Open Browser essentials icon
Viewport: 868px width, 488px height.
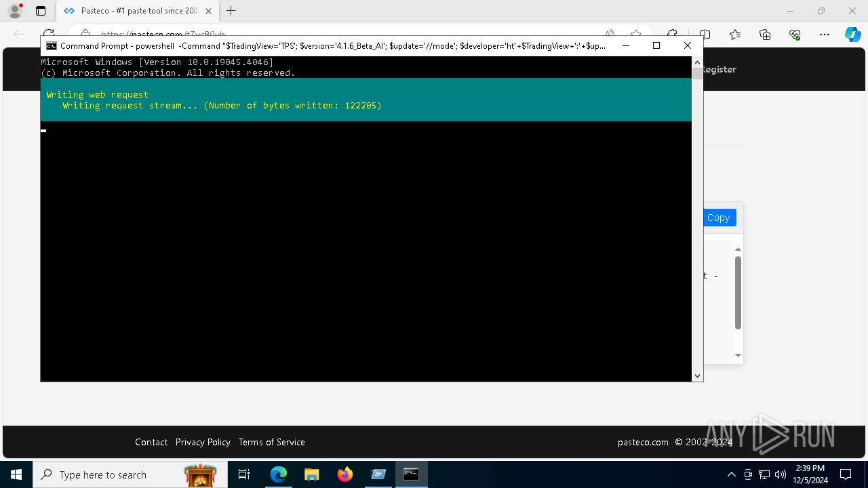pyautogui.click(x=795, y=35)
